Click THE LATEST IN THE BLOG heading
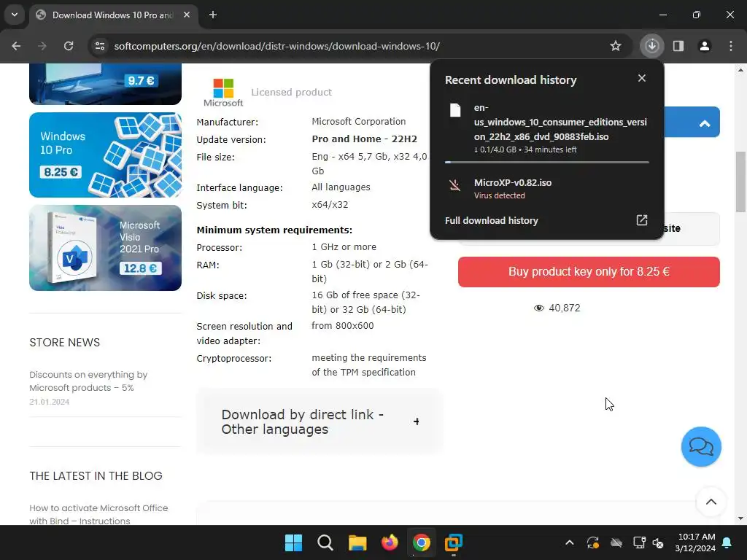Viewport: 747px width, 560px height. coord(96,475)
